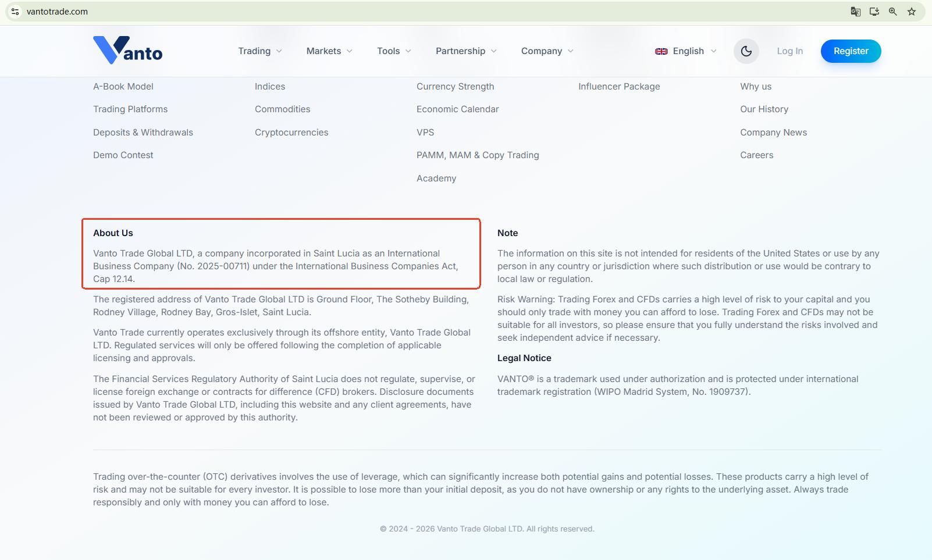Open the English language dropdown chevron
The image size is (932, 560).
point(714,51)
